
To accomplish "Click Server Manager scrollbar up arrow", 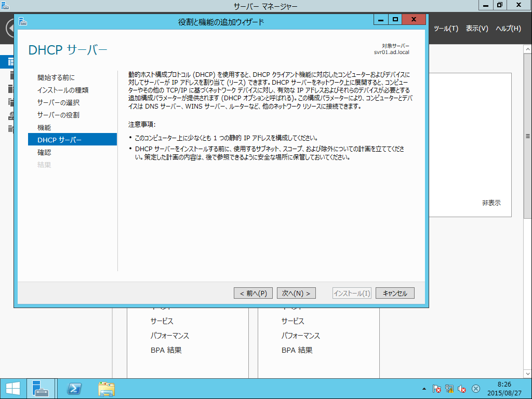I will (x=528, y=49).
